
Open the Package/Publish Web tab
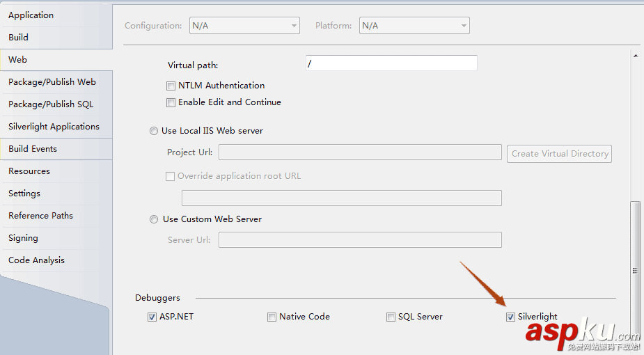(x=52, y=82)
